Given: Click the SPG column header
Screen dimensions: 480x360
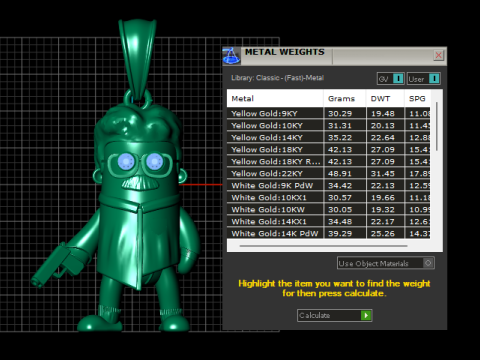Looking at the screenshot, I should click(417, 99).
